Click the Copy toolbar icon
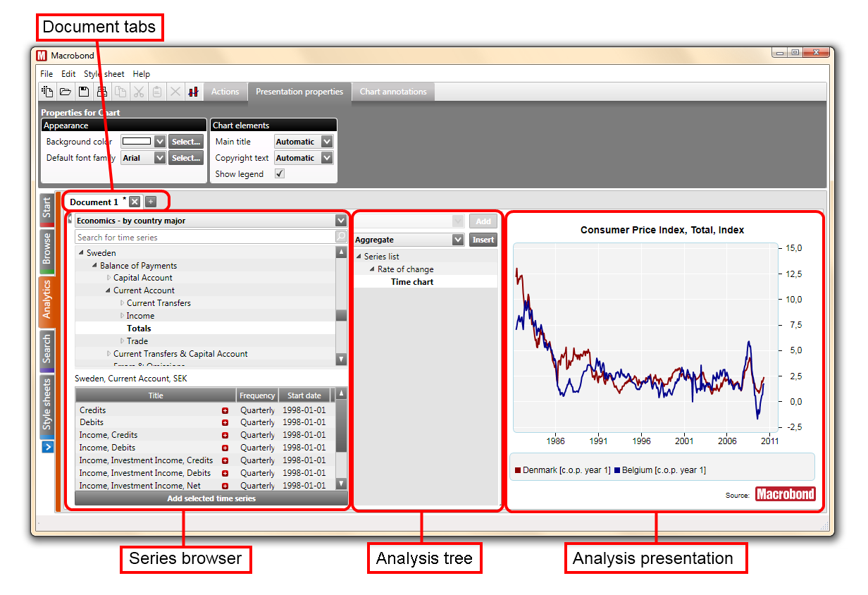Image resolution: width=868 pixels, height=595 pixels. point(120,92)
